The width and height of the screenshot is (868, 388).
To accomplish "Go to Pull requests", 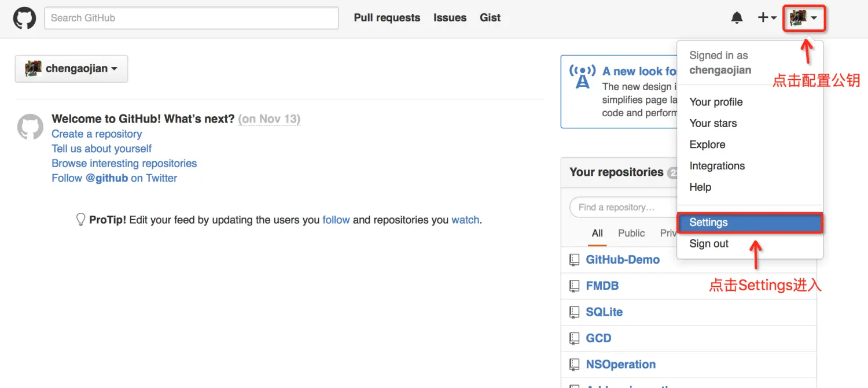I will click(387, 18).
